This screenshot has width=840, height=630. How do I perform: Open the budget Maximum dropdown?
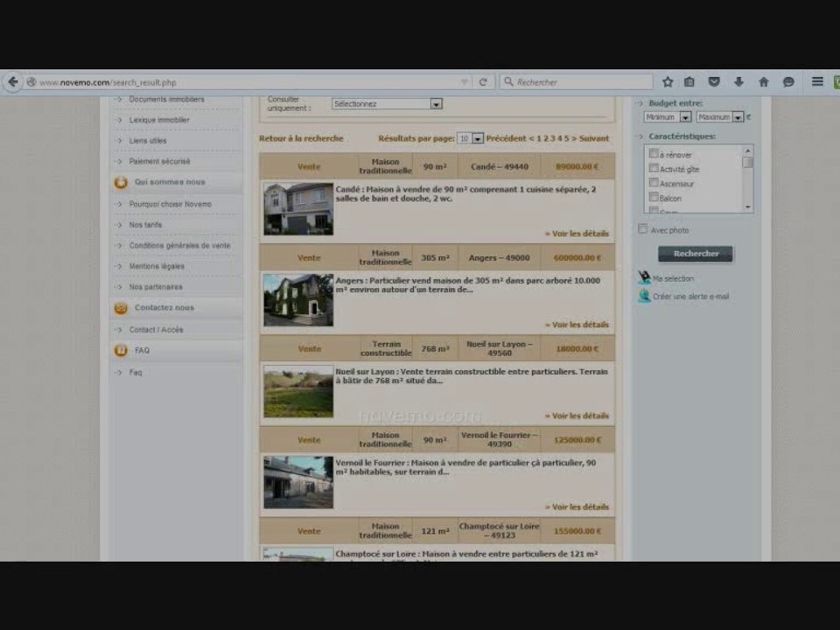(720, 116)
